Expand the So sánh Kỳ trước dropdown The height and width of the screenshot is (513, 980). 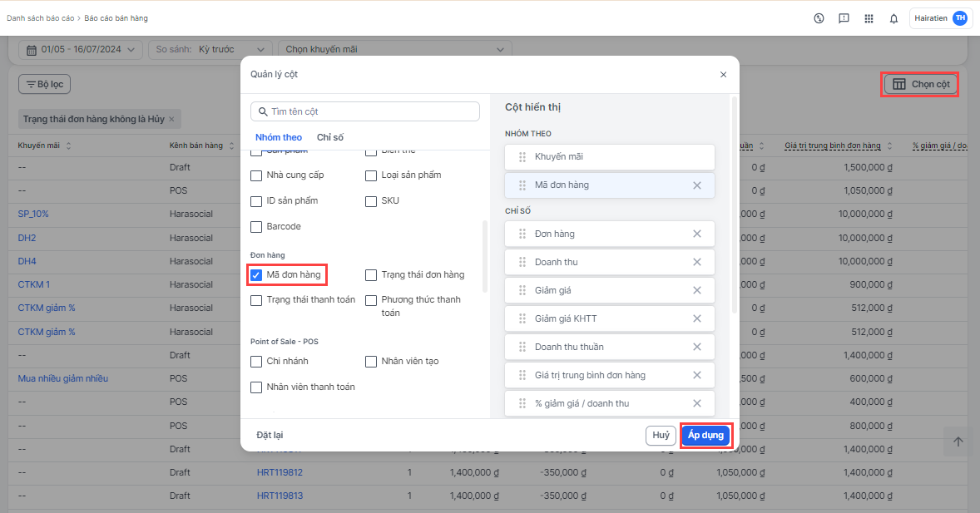click(x=210, y=49)
